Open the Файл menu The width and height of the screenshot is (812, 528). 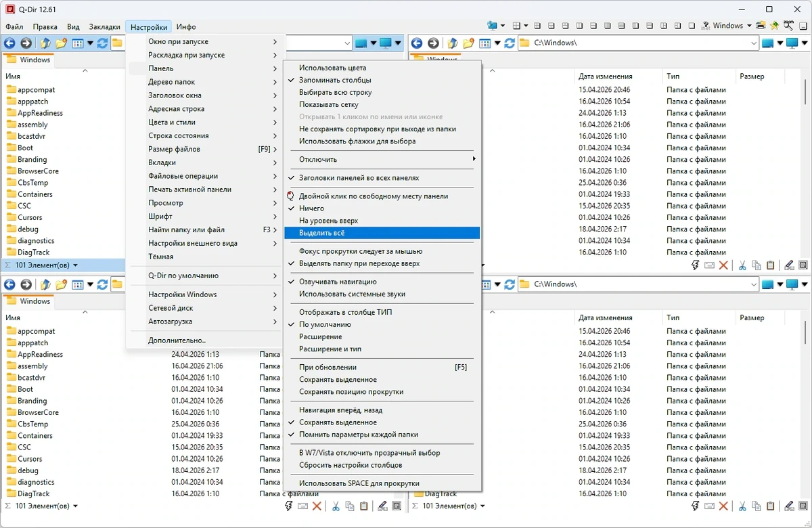(14, 26)
